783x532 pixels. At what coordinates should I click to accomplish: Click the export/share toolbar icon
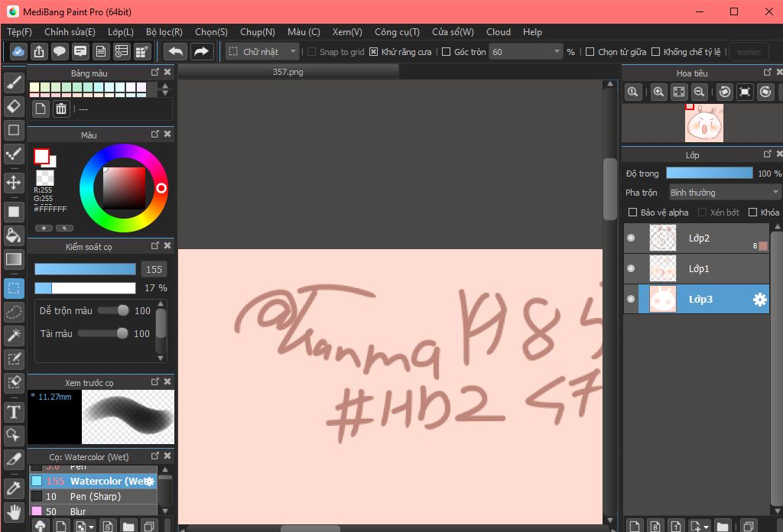39,51
